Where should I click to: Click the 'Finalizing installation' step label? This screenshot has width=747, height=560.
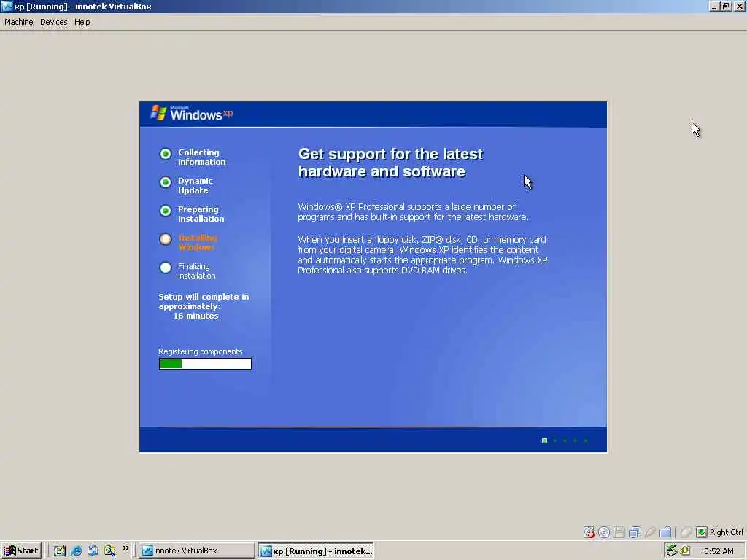tap(196, 271)
